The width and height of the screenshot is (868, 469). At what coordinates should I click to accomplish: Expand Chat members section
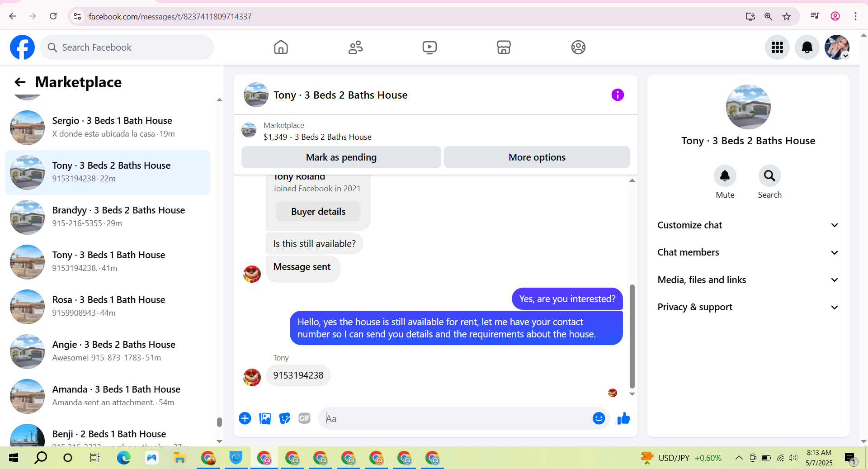pos(748,252)
